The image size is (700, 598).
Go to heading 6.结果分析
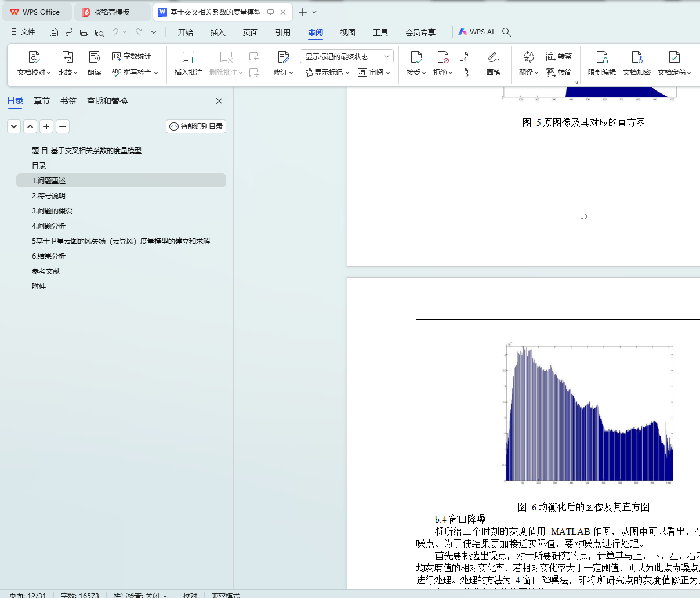49,256
